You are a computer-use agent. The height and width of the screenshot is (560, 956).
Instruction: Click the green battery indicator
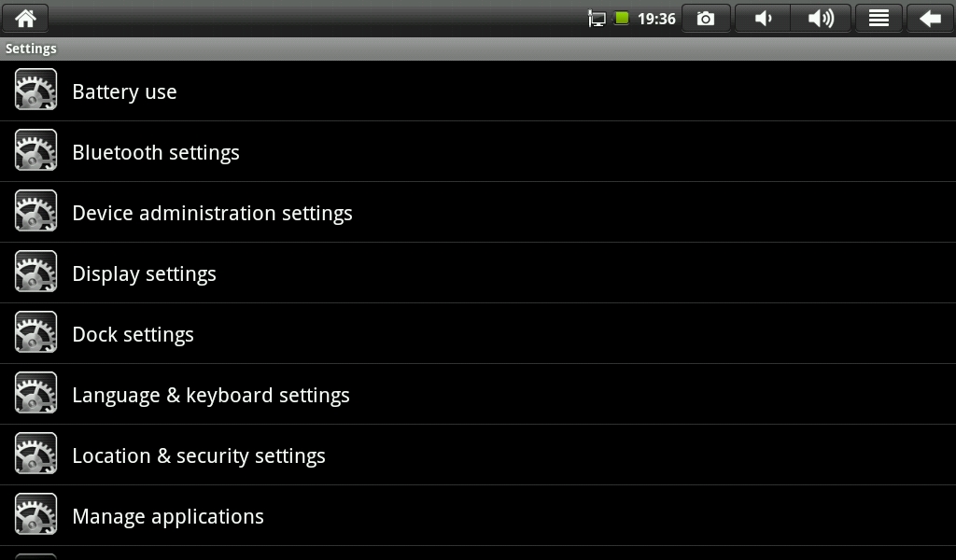(622, 18)
